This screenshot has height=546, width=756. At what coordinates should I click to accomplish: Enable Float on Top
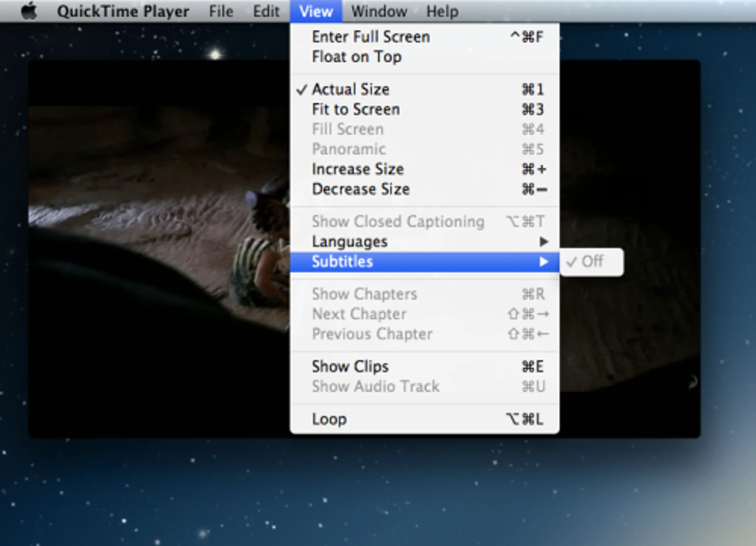tap(357, 57)
